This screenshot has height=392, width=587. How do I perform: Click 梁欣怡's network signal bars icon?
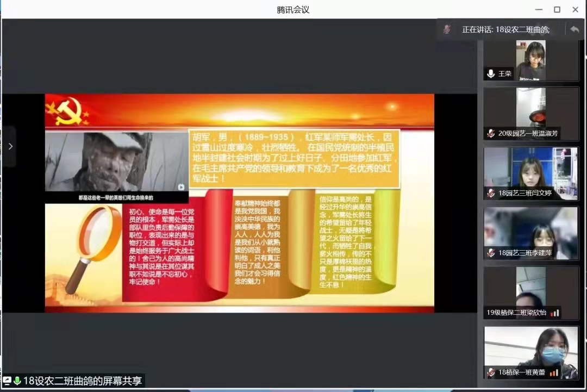(x=554, y=313)
